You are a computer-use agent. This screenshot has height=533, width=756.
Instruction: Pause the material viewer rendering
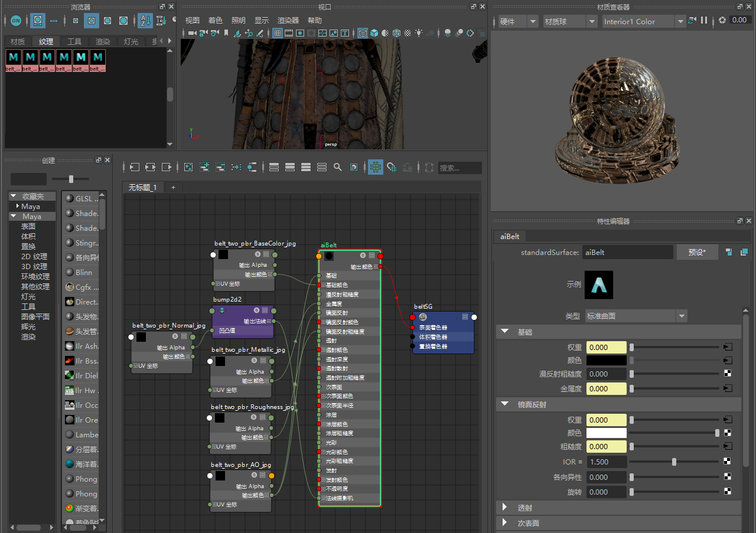pyautogui.click(x=704, y=21)
